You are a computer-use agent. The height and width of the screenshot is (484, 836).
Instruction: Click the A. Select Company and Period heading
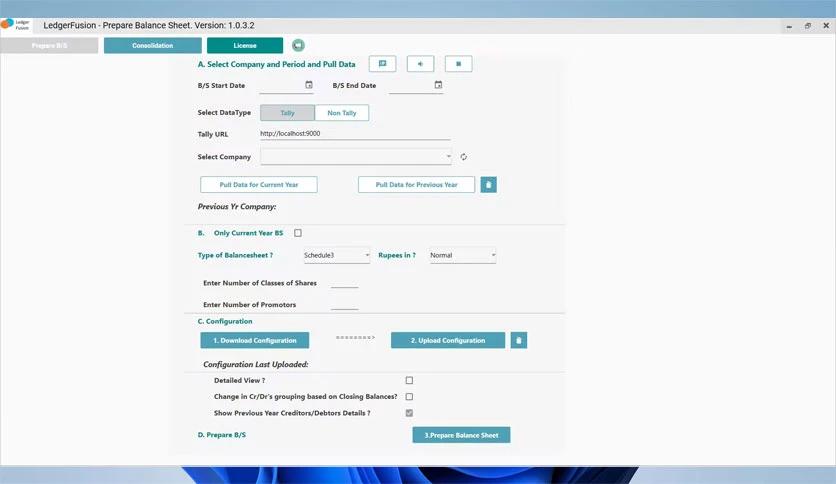click(x=276, y=64)
